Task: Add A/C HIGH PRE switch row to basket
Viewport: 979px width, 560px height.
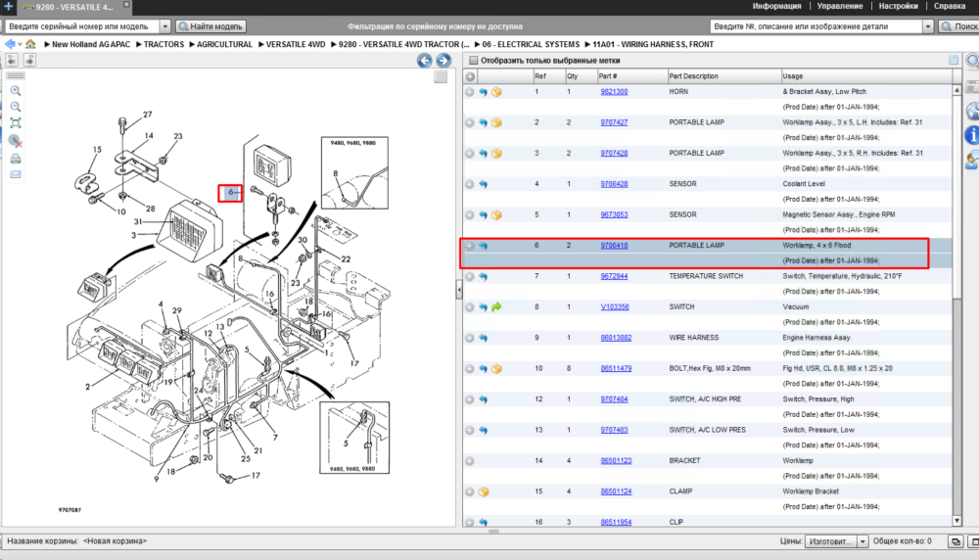Action: tap(470, 399)
